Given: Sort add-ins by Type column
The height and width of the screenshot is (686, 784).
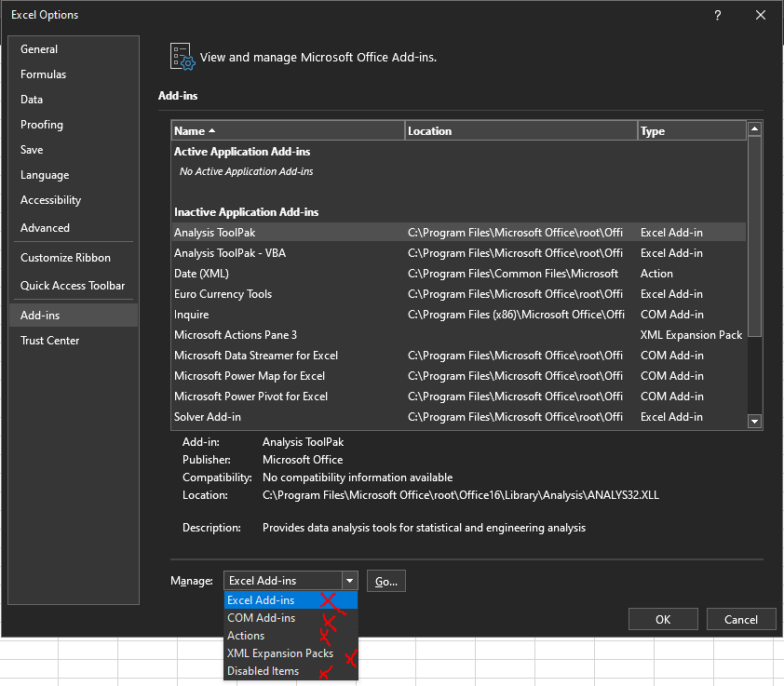Looking at the screenshot, I should (692, 130).
